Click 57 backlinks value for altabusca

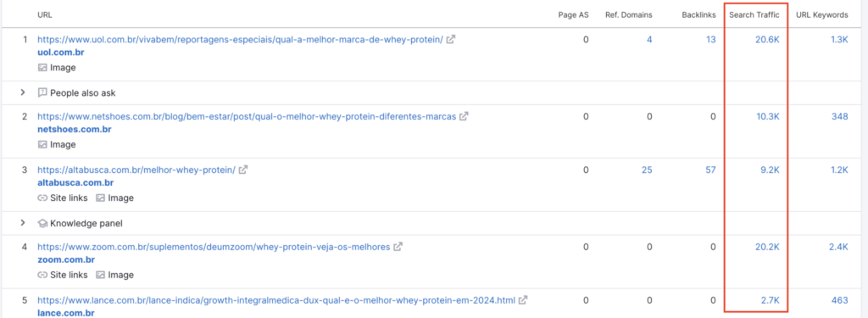pyautogui.click(x=710, y=170)
